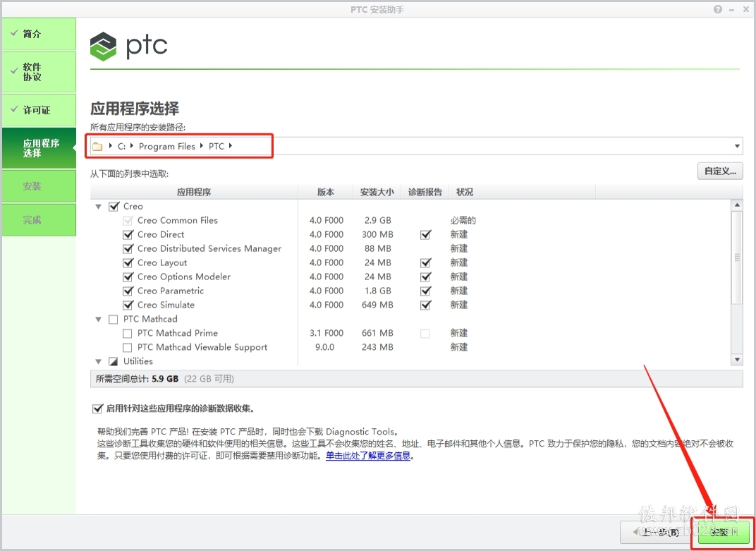Click the PTC logo

tap(129, 47)
